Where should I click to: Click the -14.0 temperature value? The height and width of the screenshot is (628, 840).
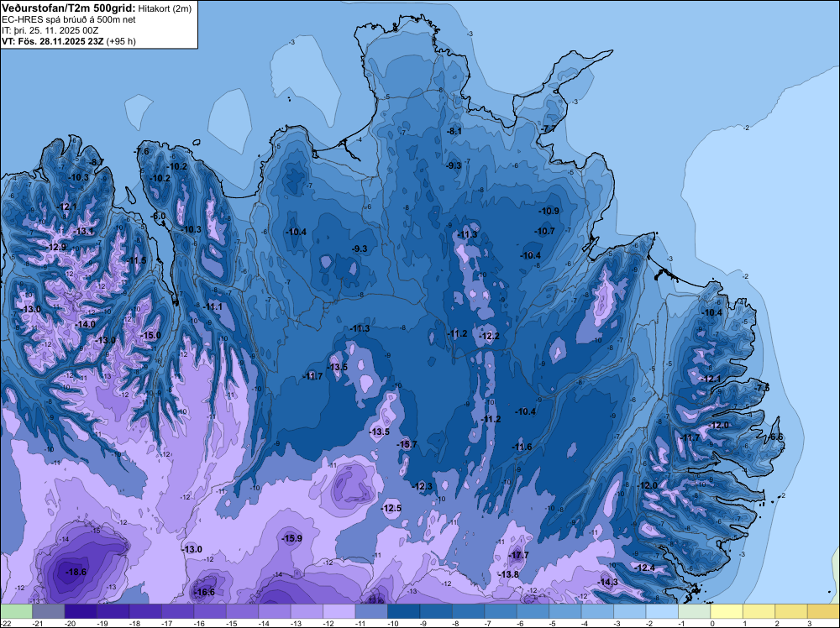click(x=85, y=324)
